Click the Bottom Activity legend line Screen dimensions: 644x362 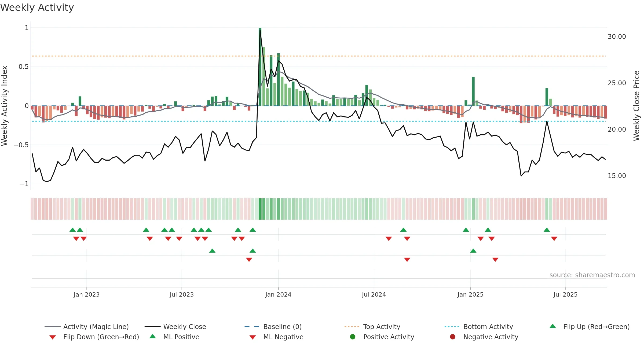(452, 327)
